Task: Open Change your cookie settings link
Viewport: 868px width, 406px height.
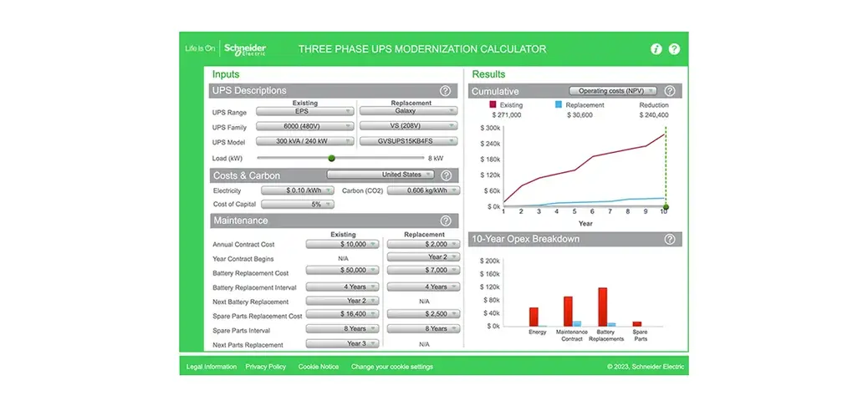Action: pos(392,367)
